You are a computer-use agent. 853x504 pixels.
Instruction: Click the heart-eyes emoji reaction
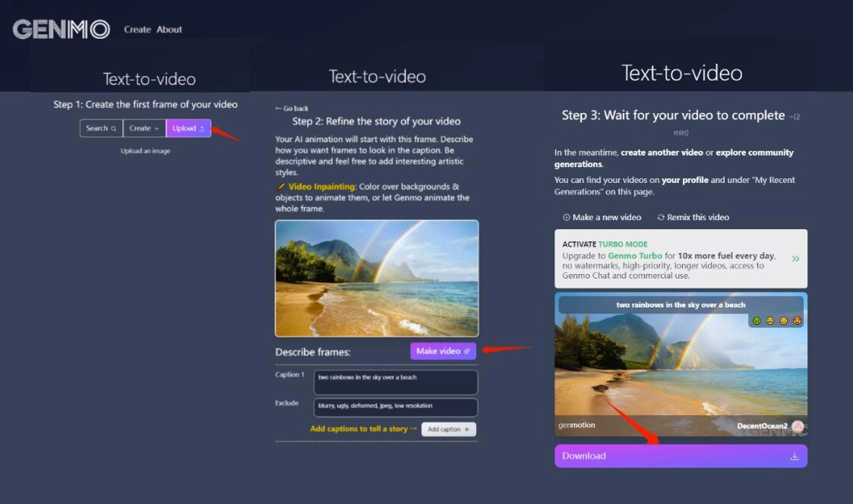point(798,322)
